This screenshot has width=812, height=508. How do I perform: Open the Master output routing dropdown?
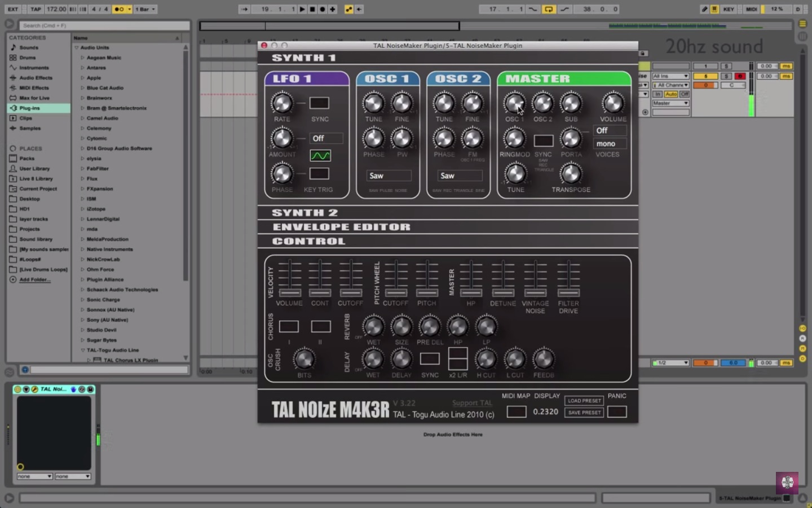pos(670,103)
